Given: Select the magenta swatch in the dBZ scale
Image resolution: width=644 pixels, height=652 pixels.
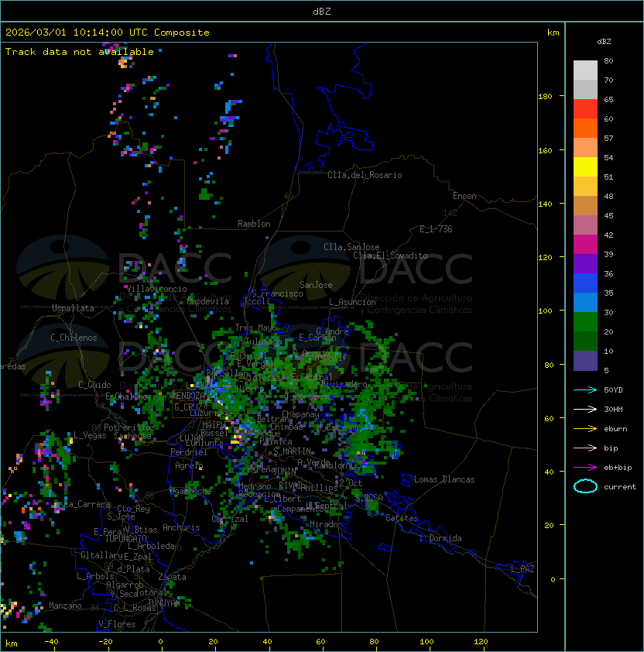Looking at the screenshot, I should 585,245.
